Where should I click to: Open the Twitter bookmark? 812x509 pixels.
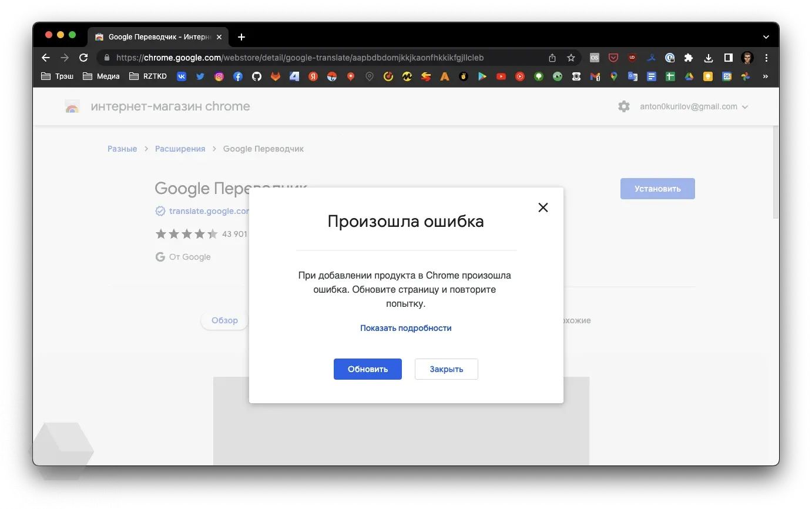click(x=200, y=76)
